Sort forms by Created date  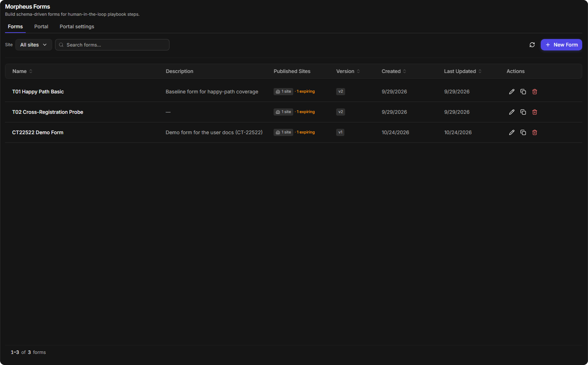point(394,71)
